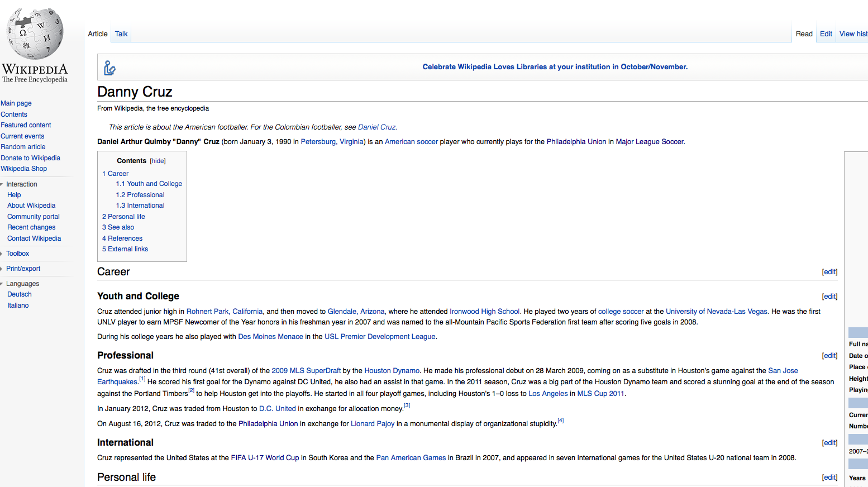Open the Philadelphia Union link in intro

coord(576,142)
